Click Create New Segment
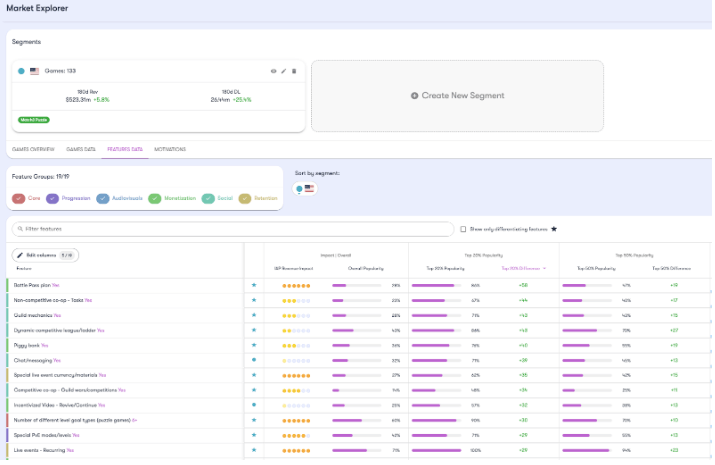The height and width of the screenshot is (465, 715). pyautogui.click(x=457, y=95)
